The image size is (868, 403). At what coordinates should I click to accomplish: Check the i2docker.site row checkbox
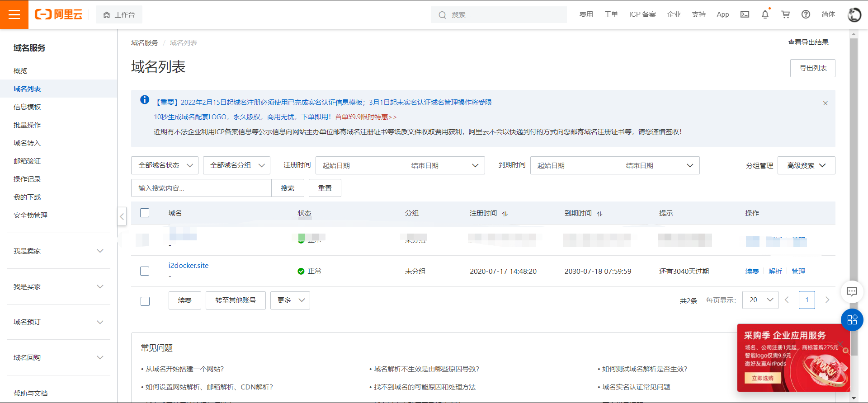145,271
